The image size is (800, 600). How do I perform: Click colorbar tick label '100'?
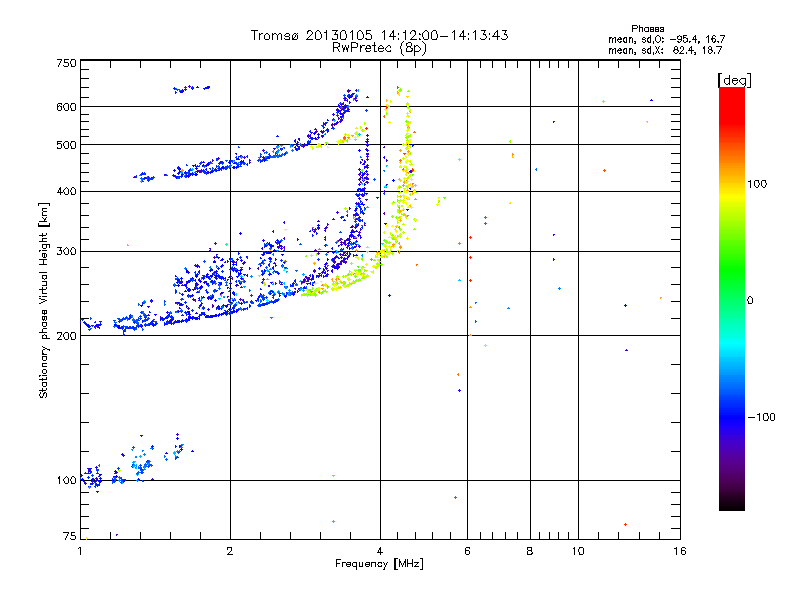[x=757, y=184]
